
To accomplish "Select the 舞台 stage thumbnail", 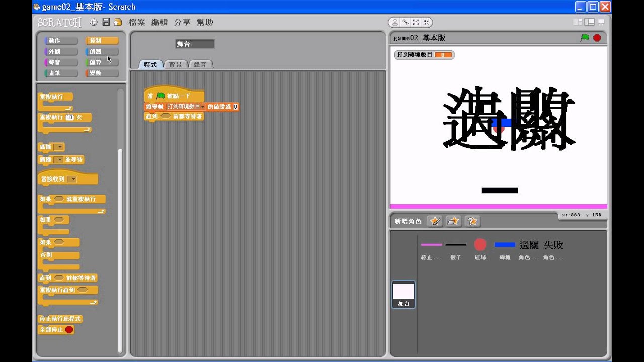I will [x=404, y=295].
